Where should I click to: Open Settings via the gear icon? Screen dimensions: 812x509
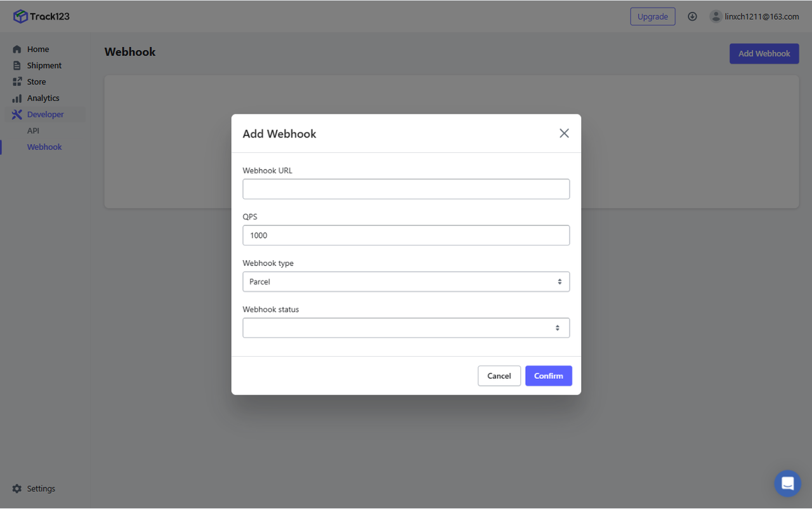coord(17,489)
